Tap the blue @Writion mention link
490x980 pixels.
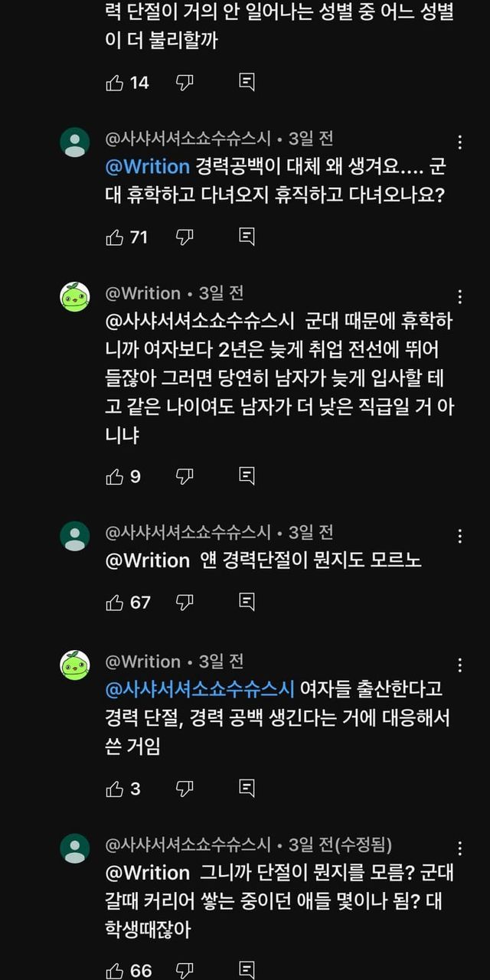click(148, 166)
